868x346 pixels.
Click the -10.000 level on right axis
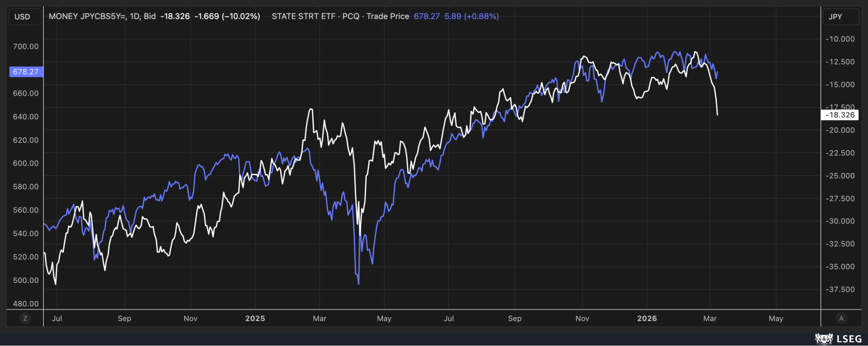click(x=840, y=39)
